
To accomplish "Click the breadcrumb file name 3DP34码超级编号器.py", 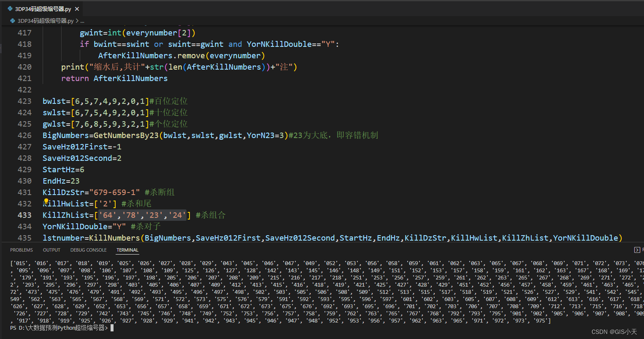I will [46, 21].
